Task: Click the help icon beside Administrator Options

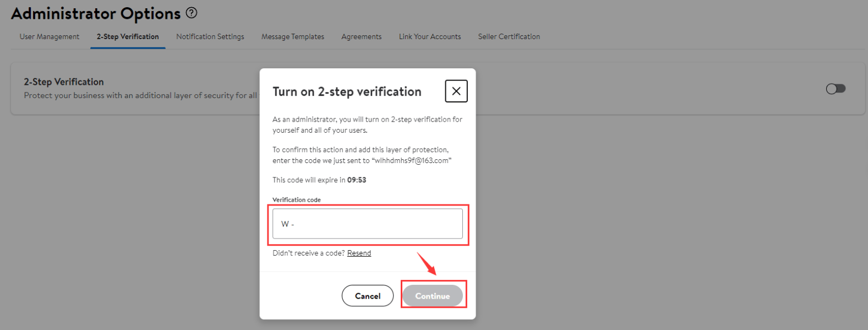Action: 192,13
